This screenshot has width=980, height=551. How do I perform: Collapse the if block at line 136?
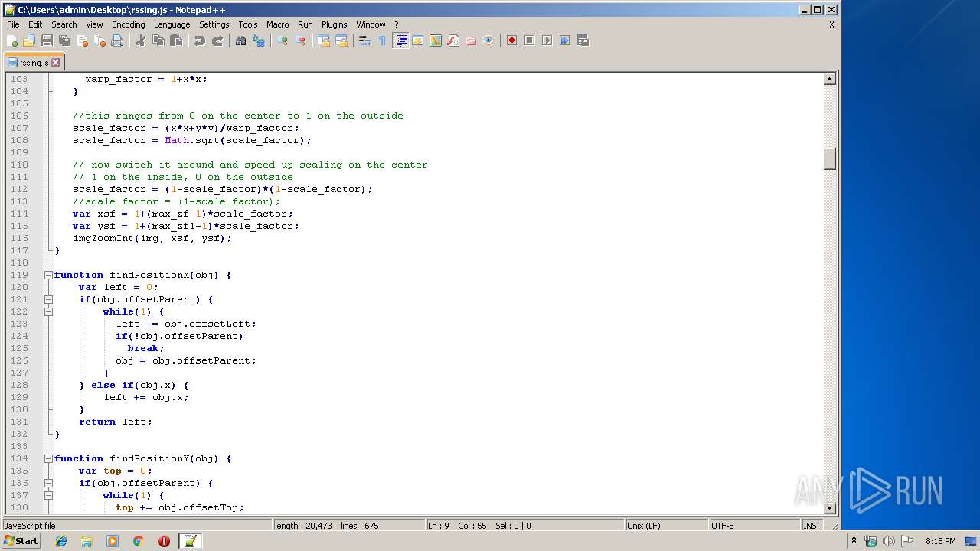[48, 483]
